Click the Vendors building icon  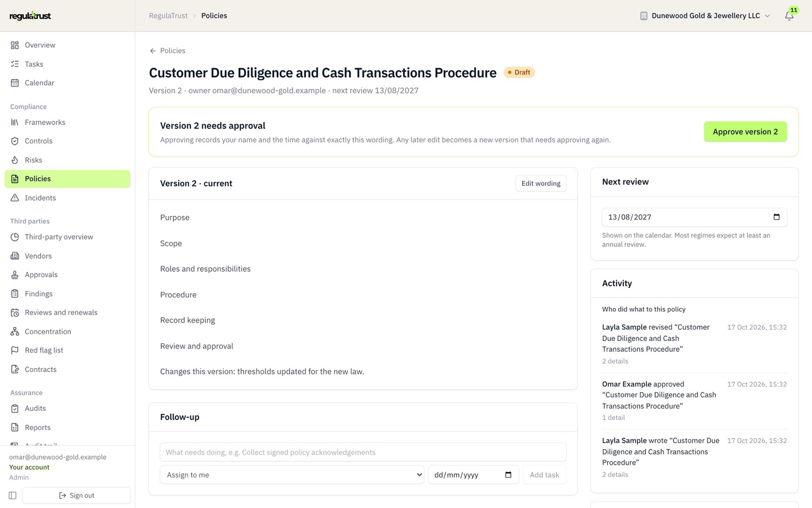15,256
